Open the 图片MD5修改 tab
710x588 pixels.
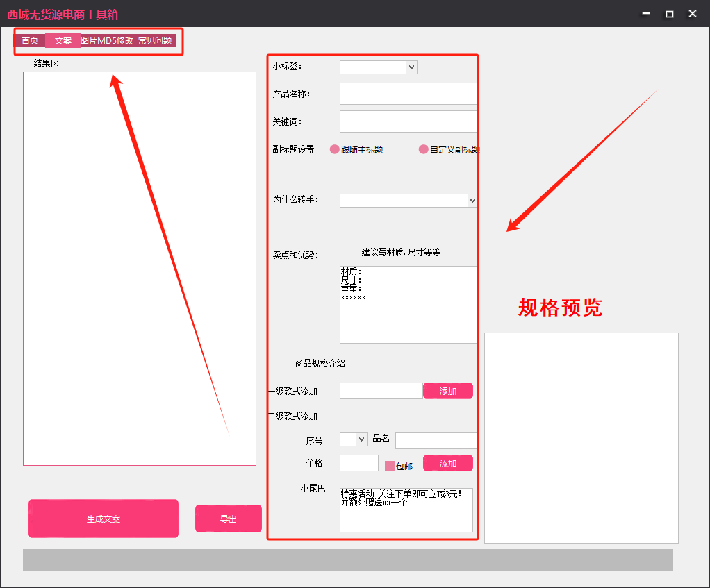click(x=107, y=41)
